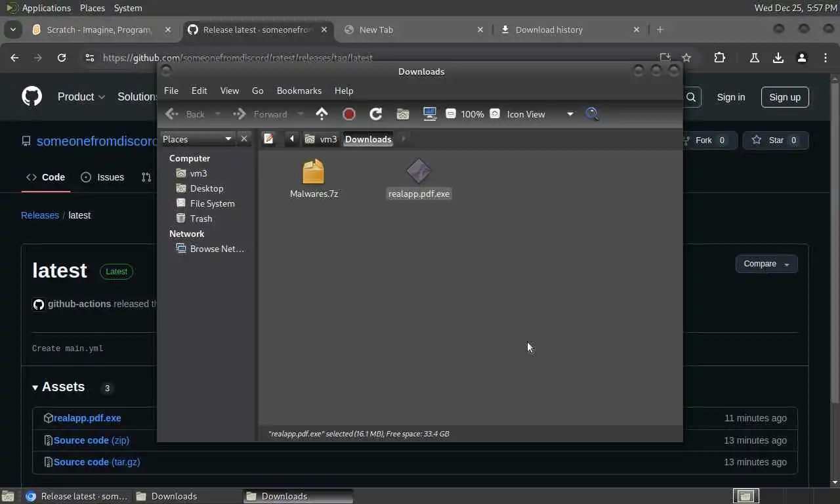Open the Go menu
Image resolution: width=840 pixels, height=504 pixels.
pyautogui.click(x=257, y=91)
